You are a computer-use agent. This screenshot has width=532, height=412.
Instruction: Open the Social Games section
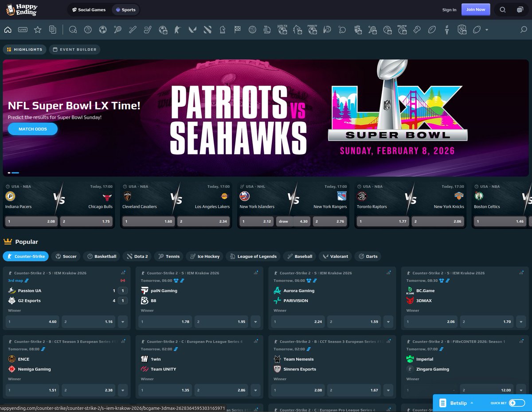click(89, 9)
